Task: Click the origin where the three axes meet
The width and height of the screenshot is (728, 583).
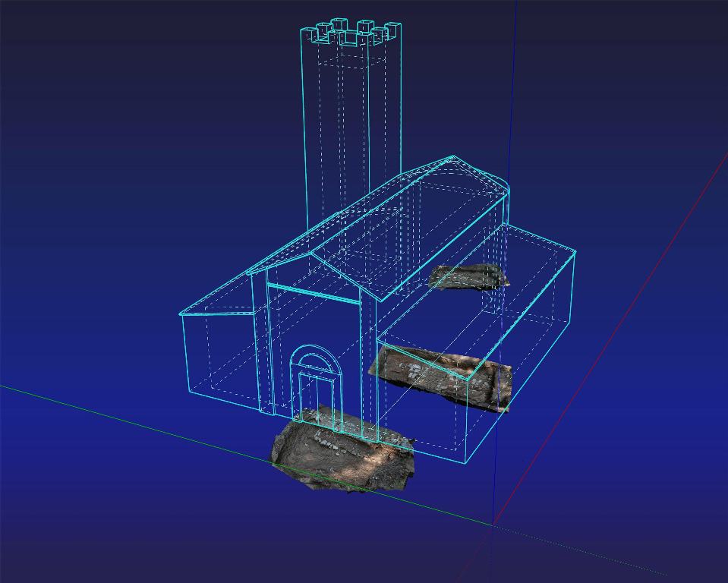Action: [x=493, y=523]
